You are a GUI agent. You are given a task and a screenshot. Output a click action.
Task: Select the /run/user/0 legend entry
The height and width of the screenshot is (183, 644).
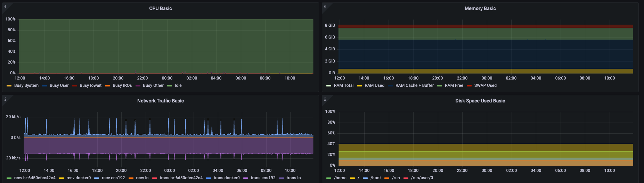(422, 178)
